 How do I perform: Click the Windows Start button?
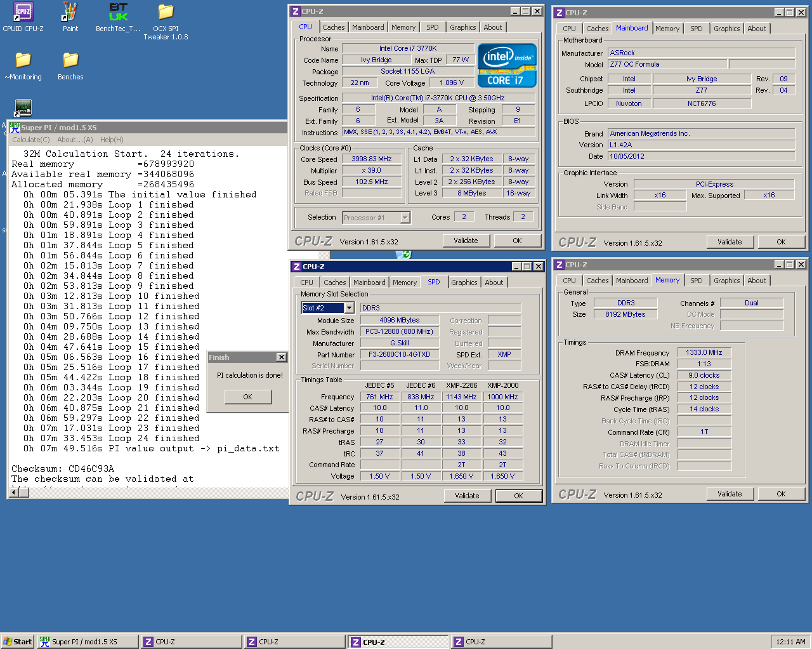(17, 642)
